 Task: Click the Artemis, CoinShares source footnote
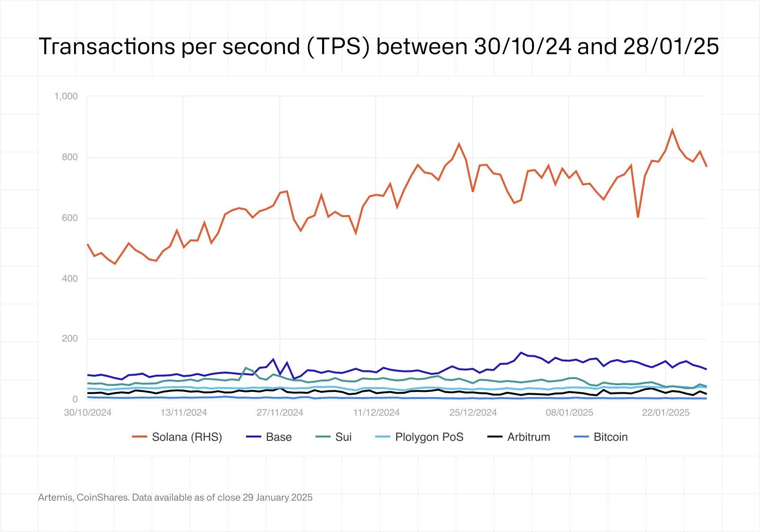[x=175, y=497]
